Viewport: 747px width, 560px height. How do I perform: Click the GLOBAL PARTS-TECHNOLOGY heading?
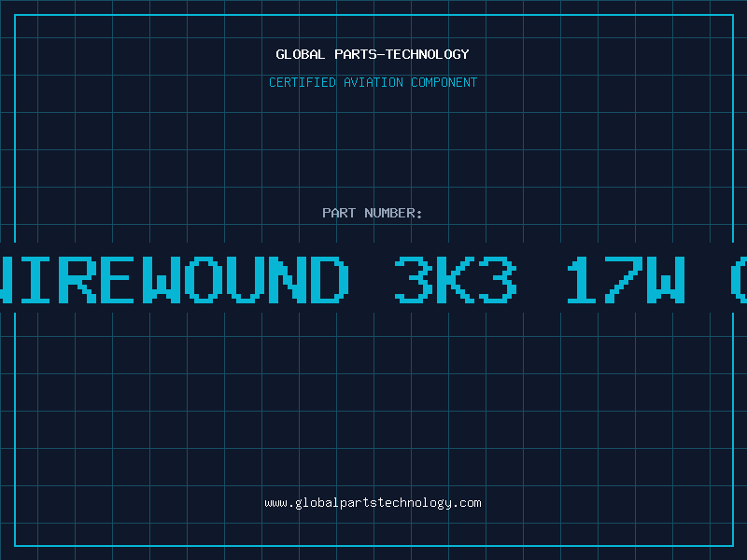click(x=373, y=54)
